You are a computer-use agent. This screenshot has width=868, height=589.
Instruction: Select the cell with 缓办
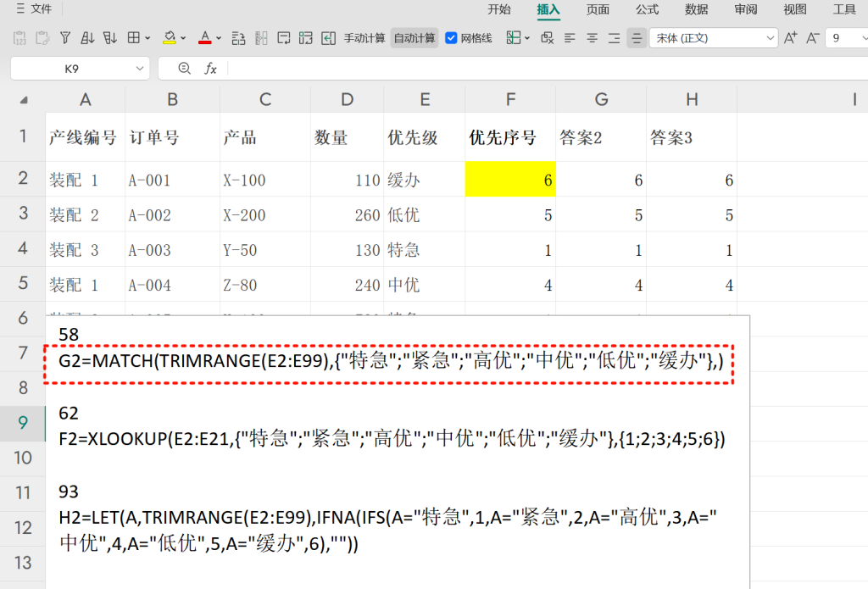425,180
